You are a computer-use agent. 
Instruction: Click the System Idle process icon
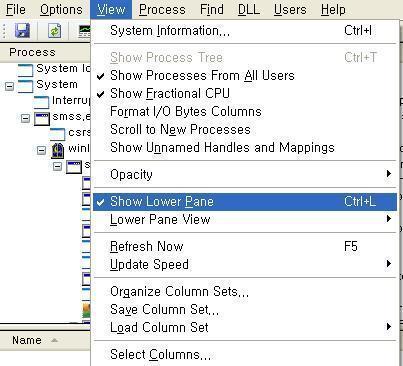(x=25, y=70)
